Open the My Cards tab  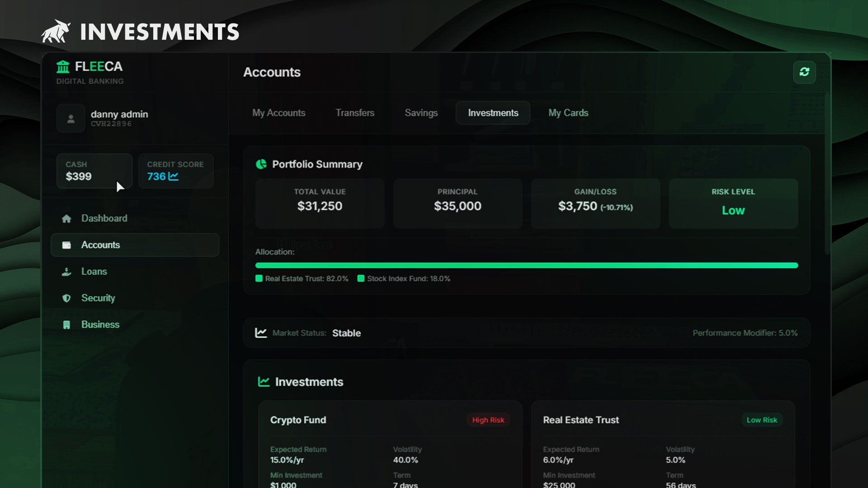click(568, 113)
